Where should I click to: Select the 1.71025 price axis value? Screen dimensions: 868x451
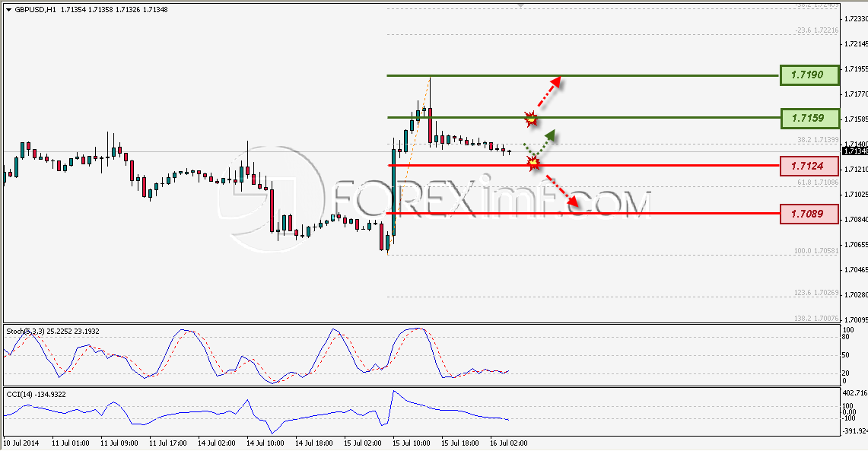click(855, 194)
